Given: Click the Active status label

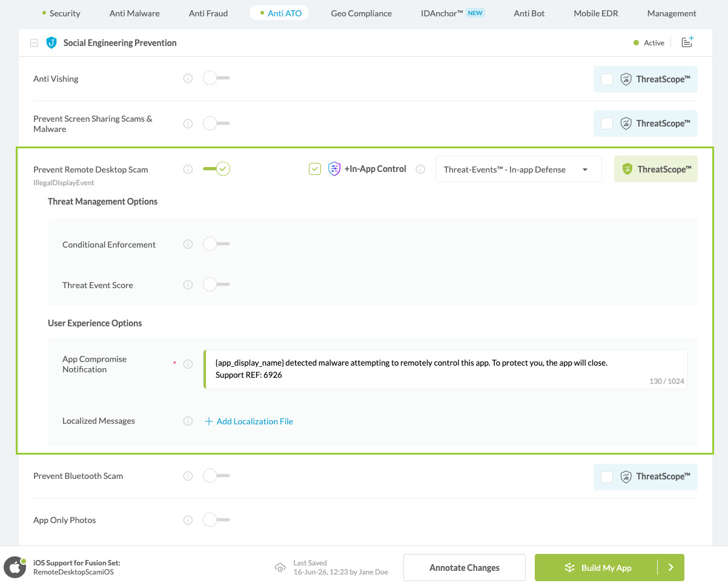Looking at the screenshot, I should 654,43.
